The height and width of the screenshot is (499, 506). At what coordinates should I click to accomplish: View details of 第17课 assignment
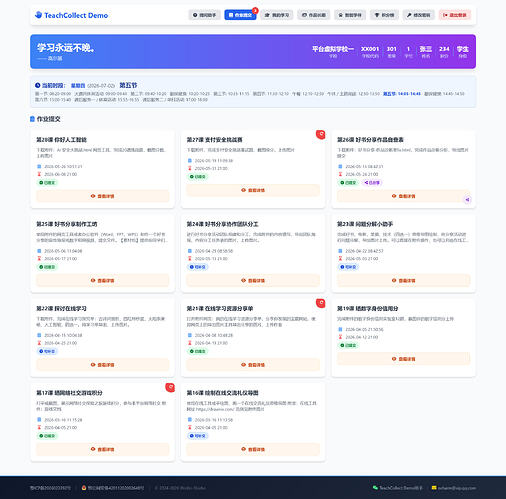[103, 449]
